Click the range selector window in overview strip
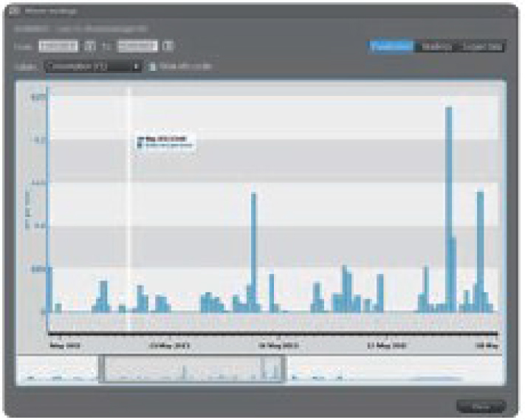Viewport: 525px width, 420px height. click(x=192, y=369)
